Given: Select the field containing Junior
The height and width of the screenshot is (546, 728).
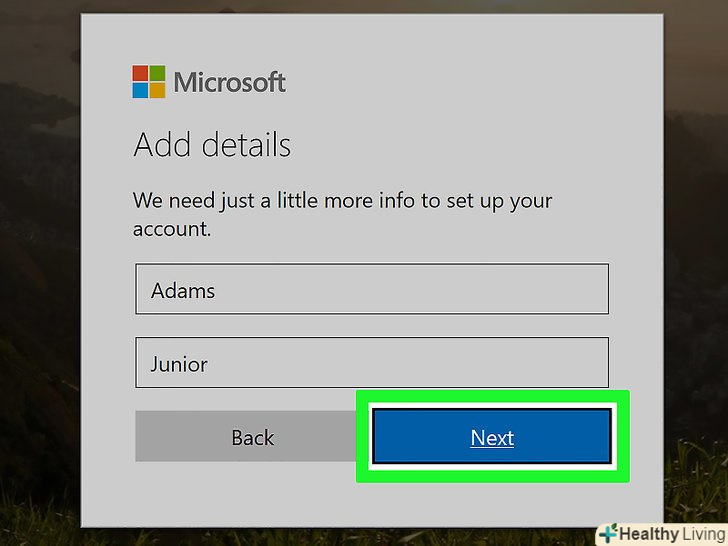Looking at the screenshot, I should click(x=372, y=362).
